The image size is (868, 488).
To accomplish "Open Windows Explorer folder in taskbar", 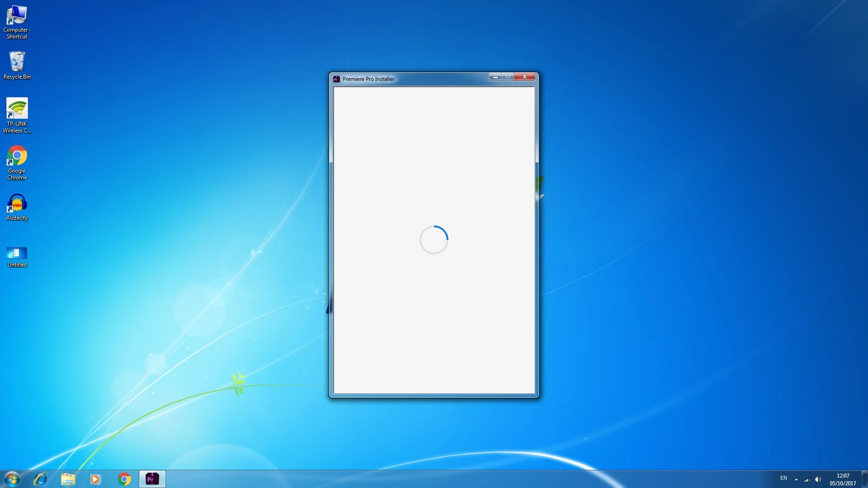I will [68, 479].
